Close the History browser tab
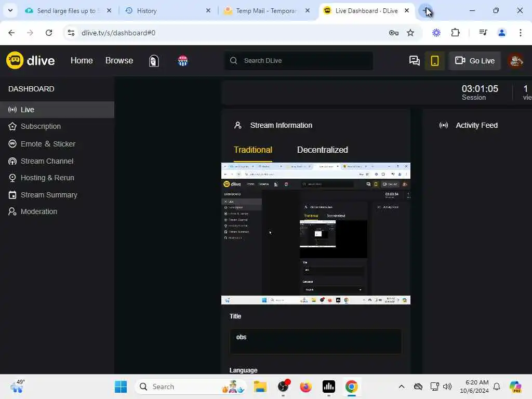Screen dimensions: 532x399 [208, 10]
